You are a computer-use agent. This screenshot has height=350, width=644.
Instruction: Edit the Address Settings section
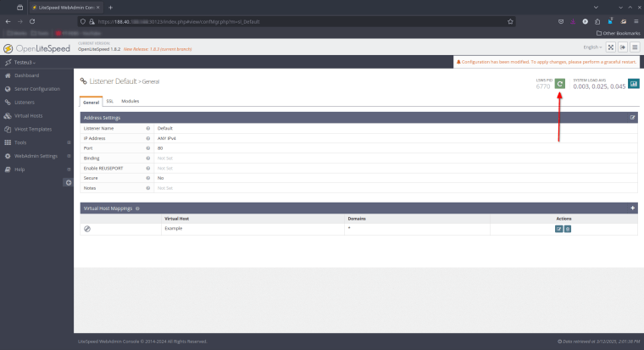tap(632, 118)
